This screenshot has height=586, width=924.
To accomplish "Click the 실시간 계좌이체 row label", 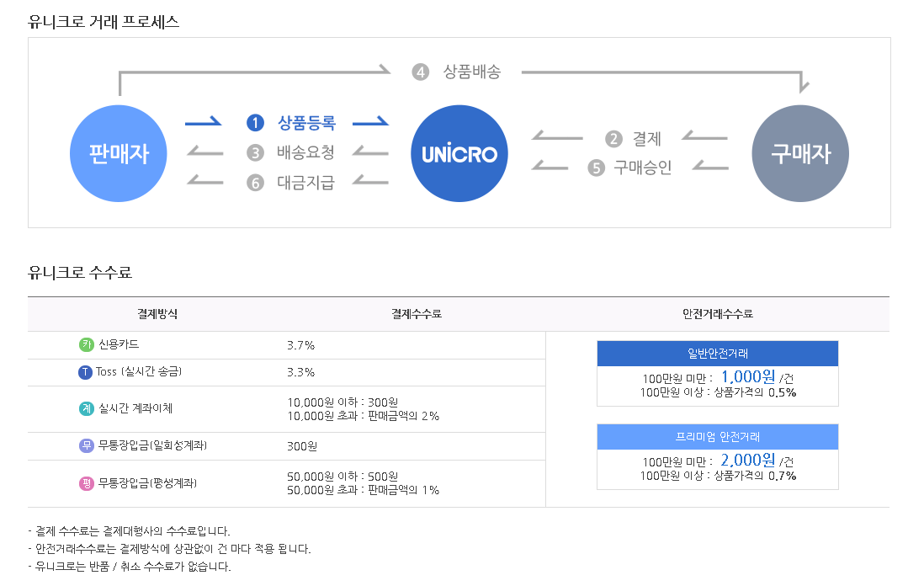I will click(x=135, y=408).
